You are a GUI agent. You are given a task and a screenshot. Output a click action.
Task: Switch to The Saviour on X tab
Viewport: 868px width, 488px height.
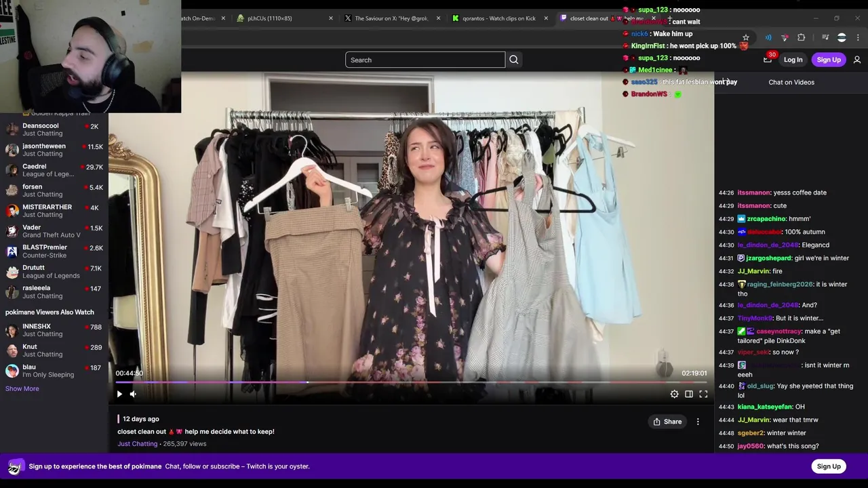click(x=391, y=18)
